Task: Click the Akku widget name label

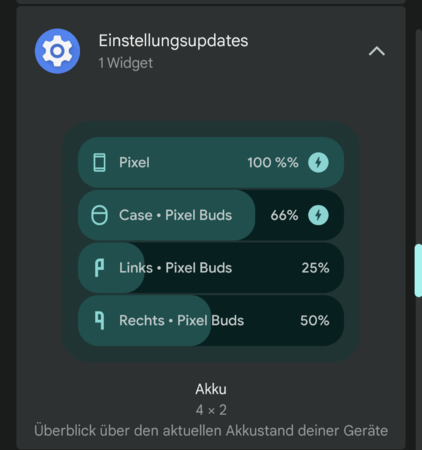Action: pos(211,389)
